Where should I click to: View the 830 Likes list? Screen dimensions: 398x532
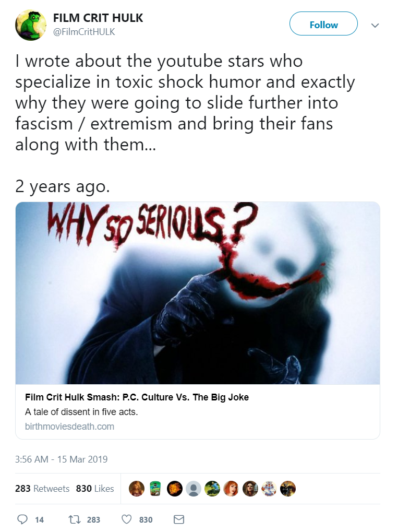pyautogui.click(x=95, y=489)
